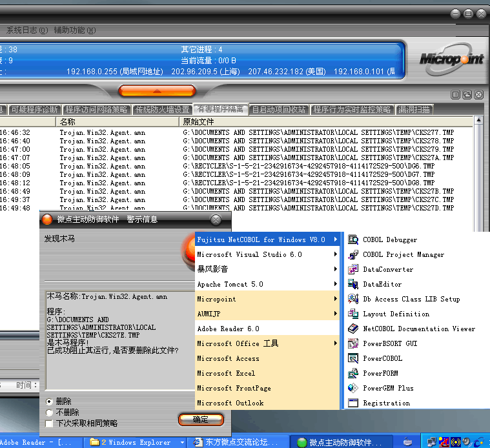Screen dimensions: 490x448
Task: Expand Microsoft Visual Studio 6.0 submenu
Action: tap(267, 254)
